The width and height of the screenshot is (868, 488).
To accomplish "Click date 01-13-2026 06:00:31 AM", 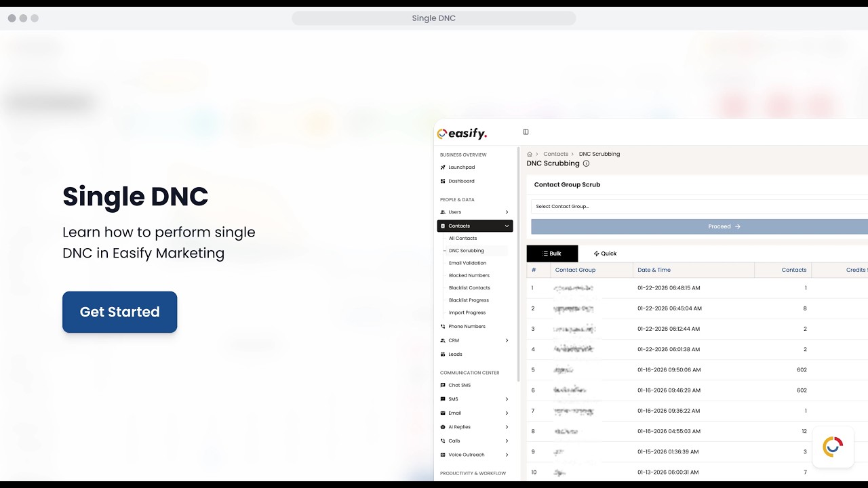I will pos(669,472).
